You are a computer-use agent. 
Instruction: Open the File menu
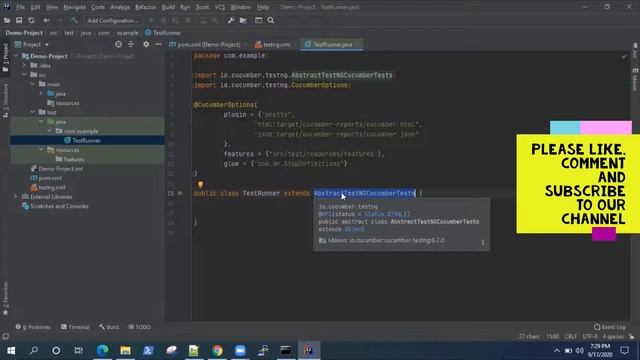pyautogui.click(x=20, y=7)
